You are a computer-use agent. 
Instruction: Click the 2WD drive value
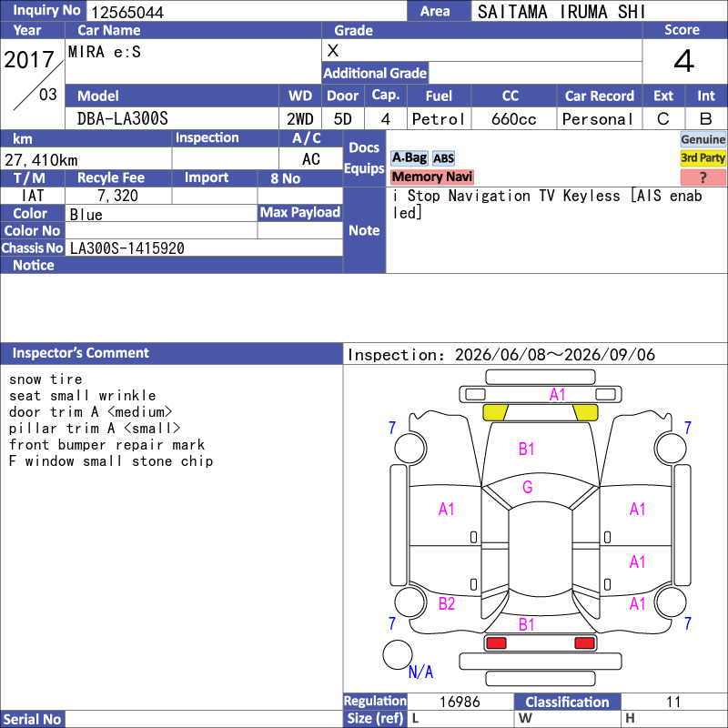pos(300,119)
